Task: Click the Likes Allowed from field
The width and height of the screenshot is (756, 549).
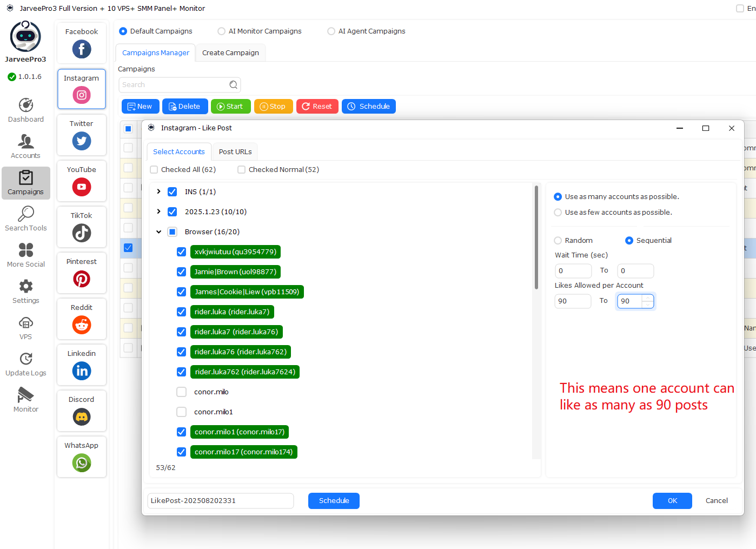Action: [573, 301]
